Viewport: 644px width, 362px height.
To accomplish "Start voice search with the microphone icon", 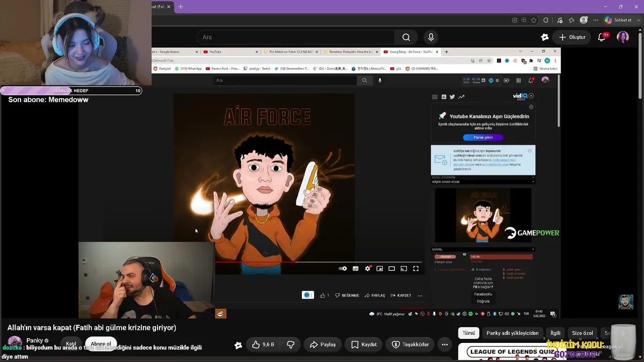I will [431, 37].
